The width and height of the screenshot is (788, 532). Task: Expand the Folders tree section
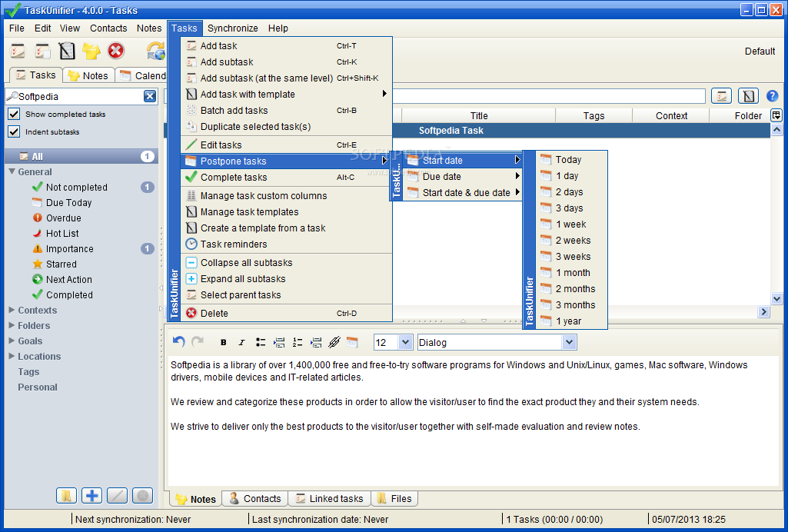coord(12,325)
